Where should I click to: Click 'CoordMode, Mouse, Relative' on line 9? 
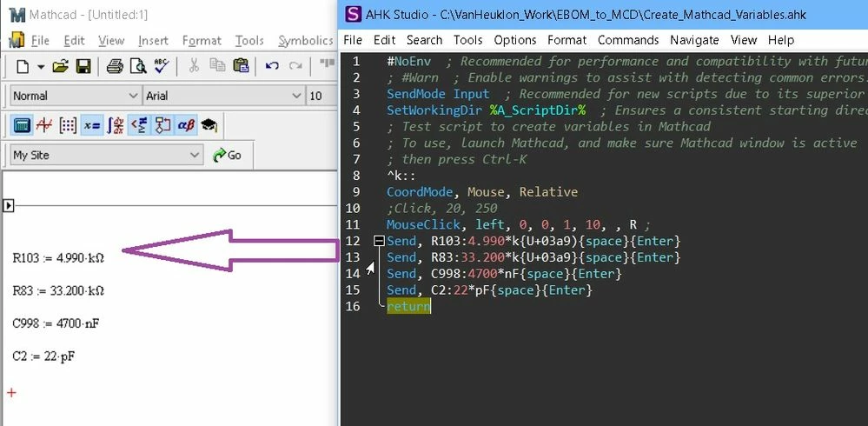pos(482,192)
